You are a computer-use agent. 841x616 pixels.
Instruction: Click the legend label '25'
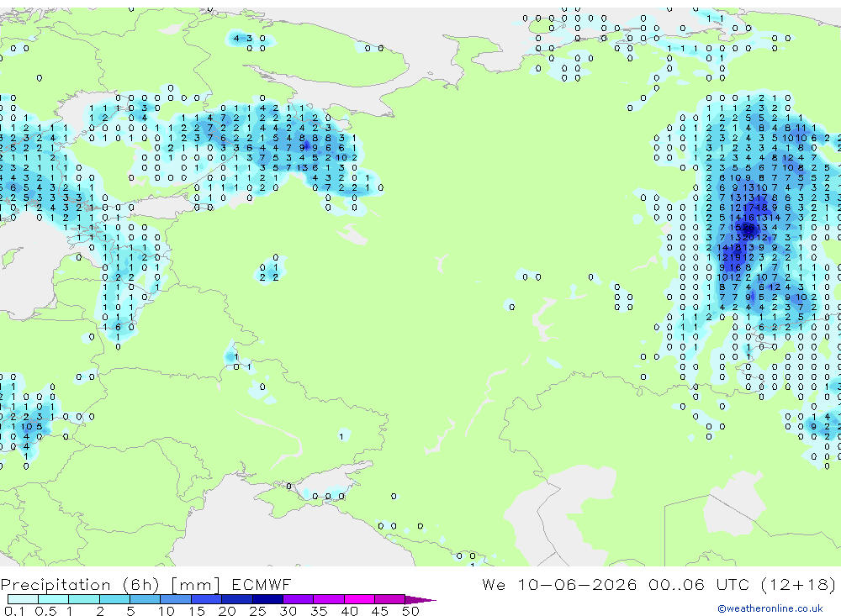[258, 611]
